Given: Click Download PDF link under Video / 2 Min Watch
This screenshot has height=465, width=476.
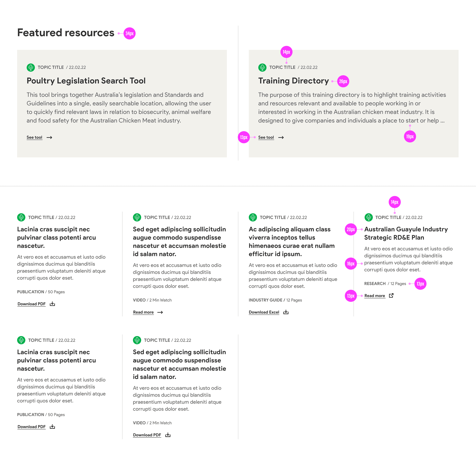Looking at the screenshot, I should [x=147, y=435].
